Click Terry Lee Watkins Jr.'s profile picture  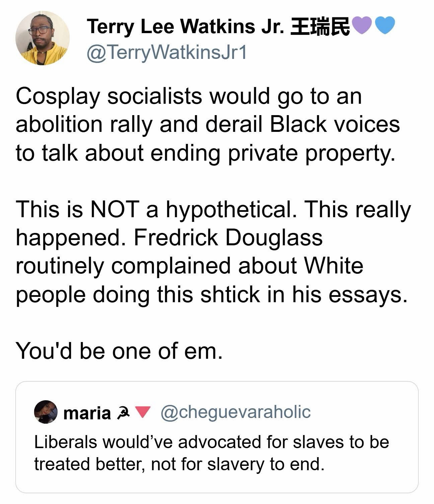point(43,38)
